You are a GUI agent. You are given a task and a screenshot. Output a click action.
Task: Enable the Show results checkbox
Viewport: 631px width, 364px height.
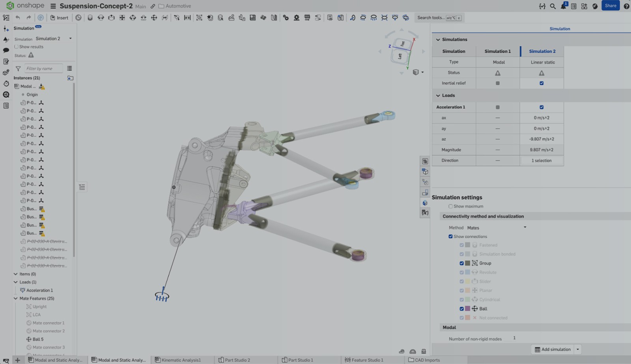pyautogui.click(x=17, y=47)
